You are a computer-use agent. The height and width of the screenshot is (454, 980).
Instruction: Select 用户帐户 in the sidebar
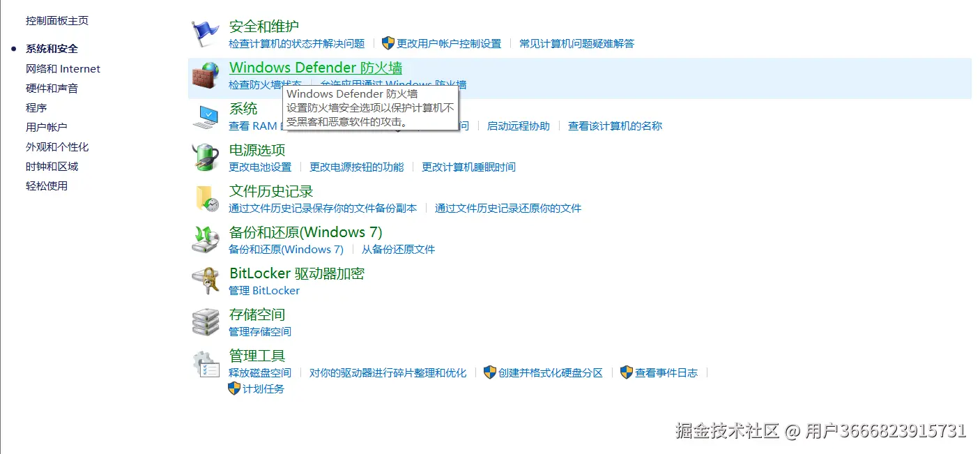pos(47,127)
